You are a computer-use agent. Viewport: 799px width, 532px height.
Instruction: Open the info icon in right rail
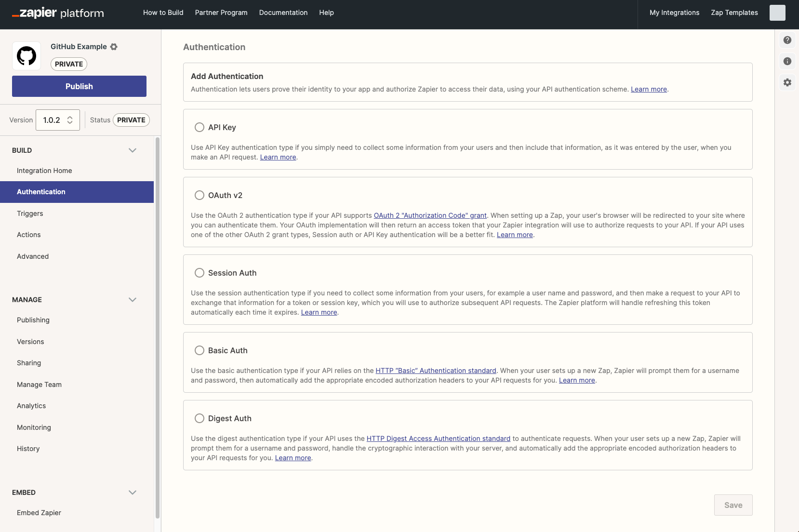coord(787,61)
